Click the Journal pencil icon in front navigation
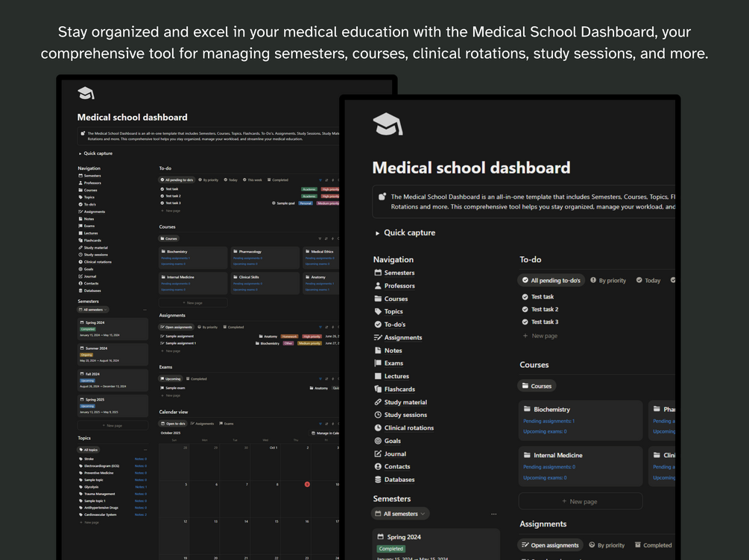This screenshot has width=749, height=560. [x=378, y=454]
